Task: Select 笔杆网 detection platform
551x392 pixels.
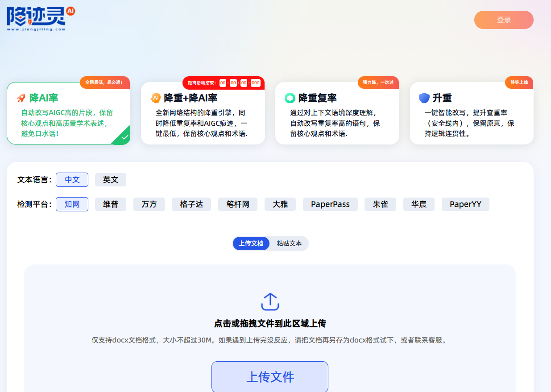Action: 238,204
